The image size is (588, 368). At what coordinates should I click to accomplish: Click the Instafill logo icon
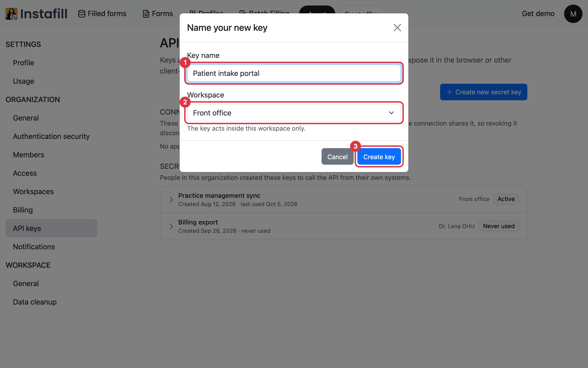(11, 14)
